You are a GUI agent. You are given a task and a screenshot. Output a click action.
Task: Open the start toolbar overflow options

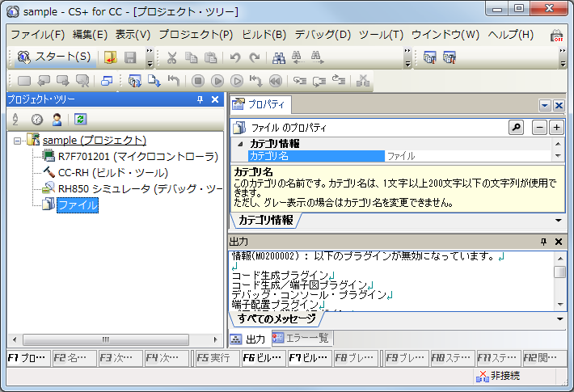pyautogui.click(x=150, y=57)
